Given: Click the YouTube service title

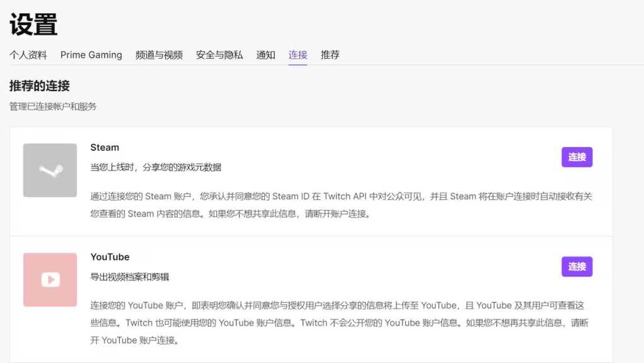Looking at the screenshot, I should (110, 257).
